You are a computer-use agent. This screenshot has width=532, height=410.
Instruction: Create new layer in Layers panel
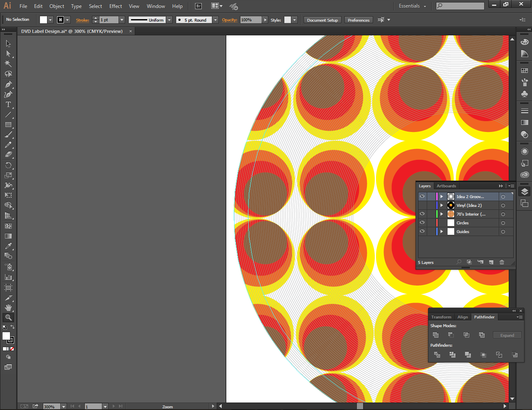click(x=491, y=262)
